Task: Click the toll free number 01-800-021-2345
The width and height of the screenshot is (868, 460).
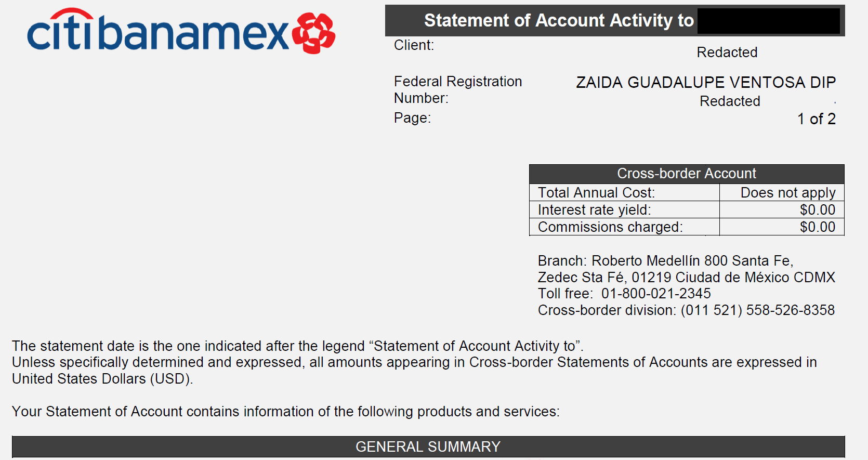Action: click(x=656, y=294)
